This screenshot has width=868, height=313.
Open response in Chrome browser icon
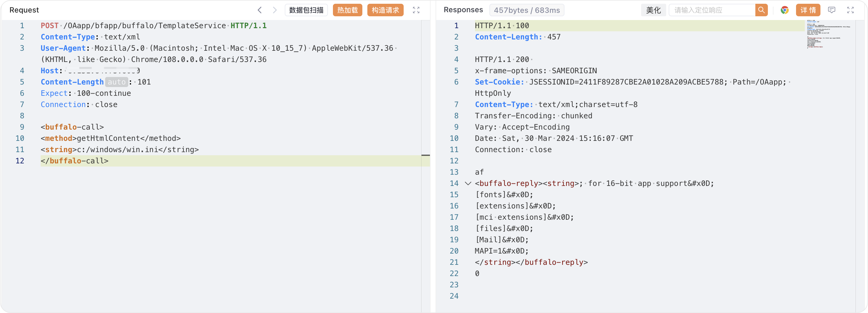[784, 10]
